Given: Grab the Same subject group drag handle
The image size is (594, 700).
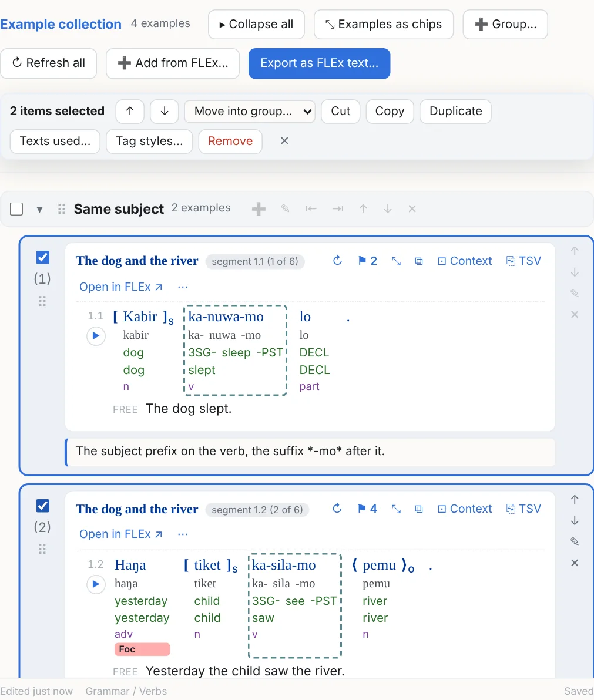Looking at the screenshot, I should coord(62,209).
